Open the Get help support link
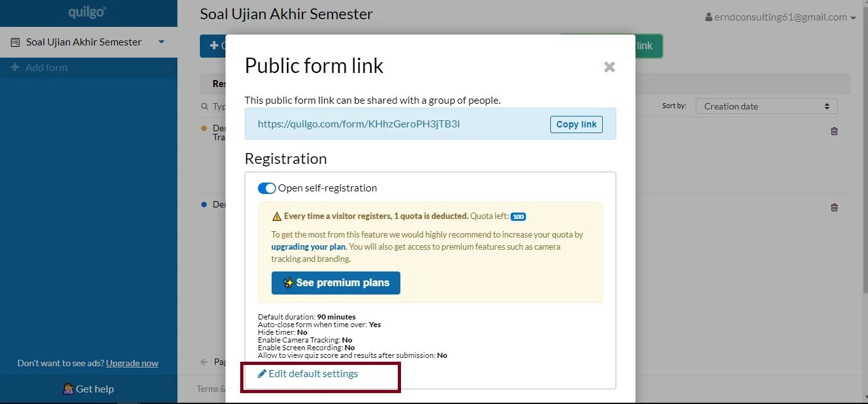Image resolution: width=868 pixels, height=404 pixels. [x=88, y=389]
